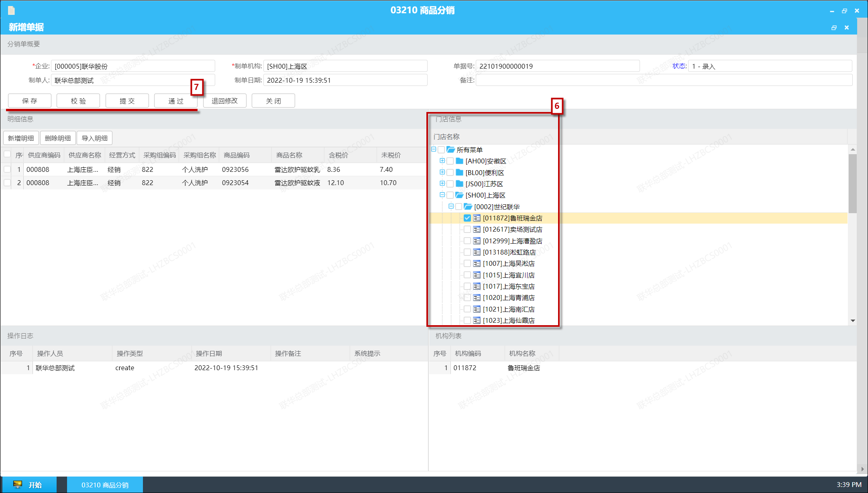Click the store icon of [013188]淞虹路店

click(477, 252)
